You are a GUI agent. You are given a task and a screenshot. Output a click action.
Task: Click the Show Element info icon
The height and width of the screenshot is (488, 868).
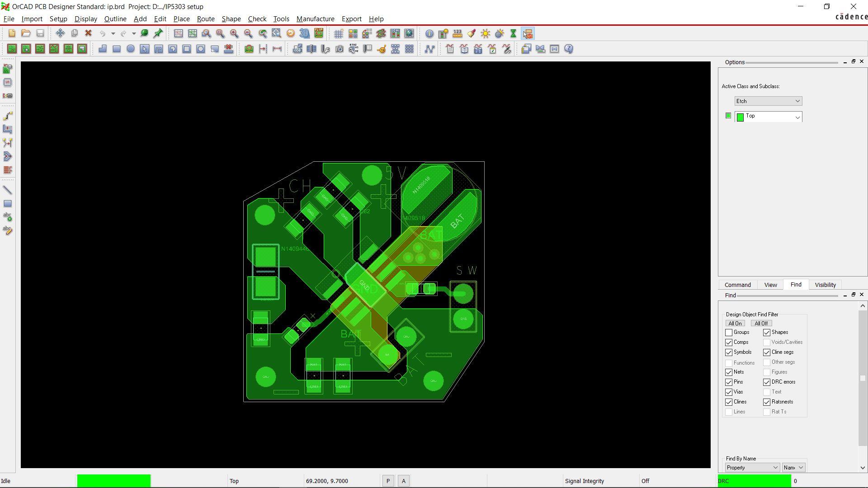coord(429,34)
